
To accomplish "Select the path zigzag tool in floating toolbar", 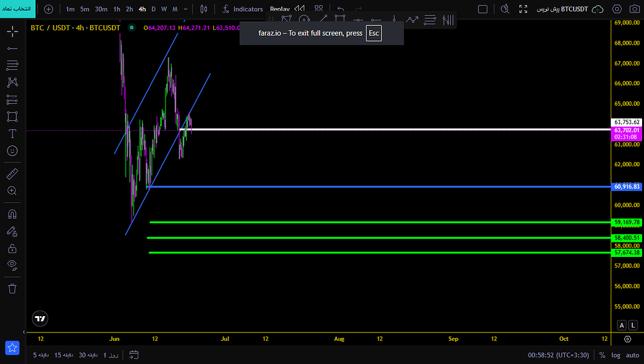I will coord(412,19).
